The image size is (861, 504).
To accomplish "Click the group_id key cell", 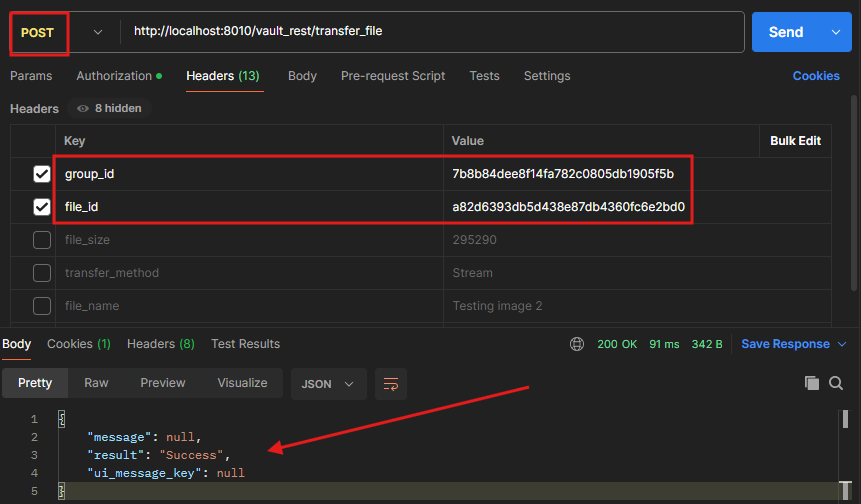I will click(249, 174).
